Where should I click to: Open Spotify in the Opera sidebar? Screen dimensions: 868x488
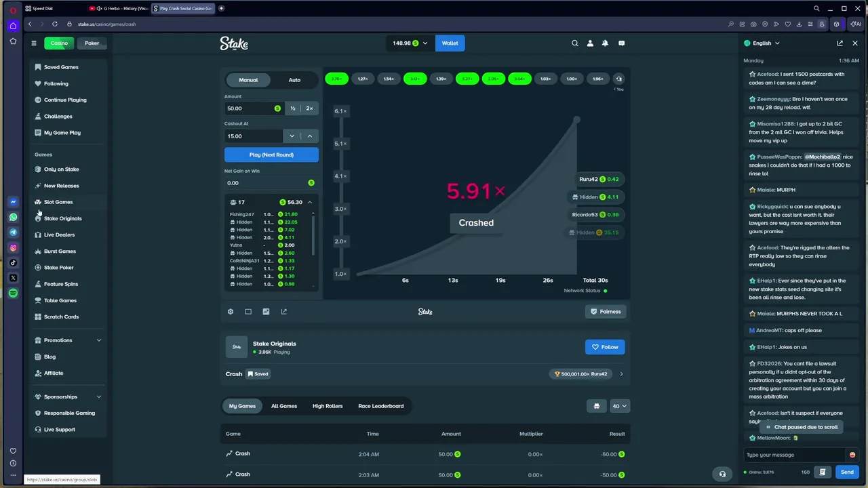coord(13,293)
